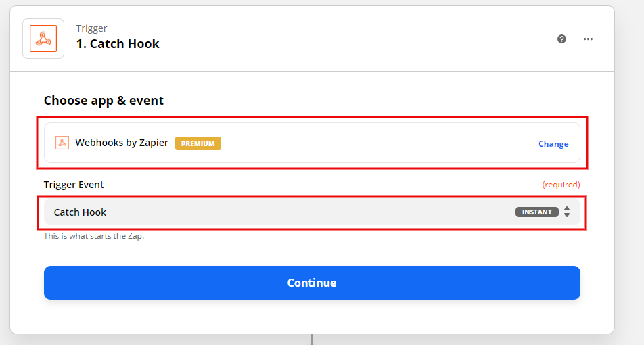Viewport: 644px width, 345px height.
Task: Click the orange "(required)" indicator
Action: pos(561,184)
